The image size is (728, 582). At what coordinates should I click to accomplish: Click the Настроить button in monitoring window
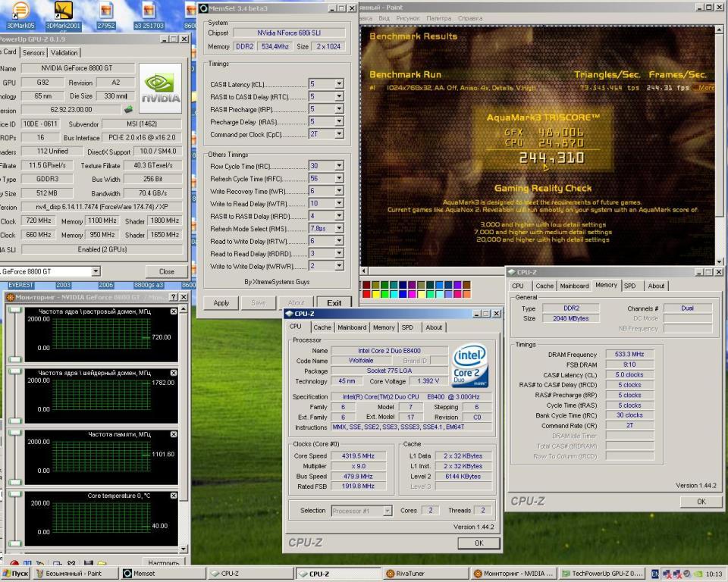164,562
